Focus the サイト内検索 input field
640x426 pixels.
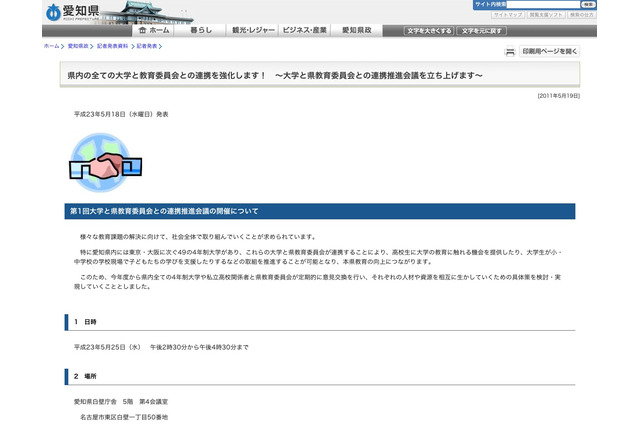coord(543,4)
